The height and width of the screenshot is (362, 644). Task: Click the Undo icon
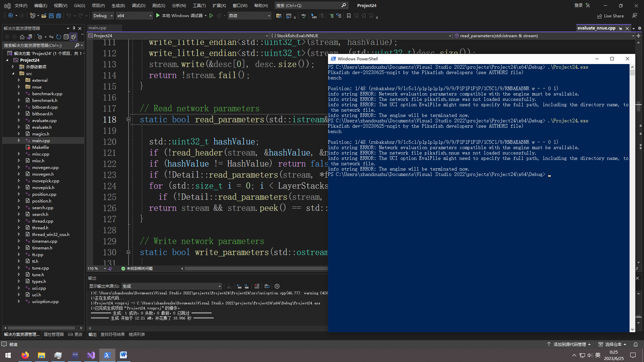point(69,15)
